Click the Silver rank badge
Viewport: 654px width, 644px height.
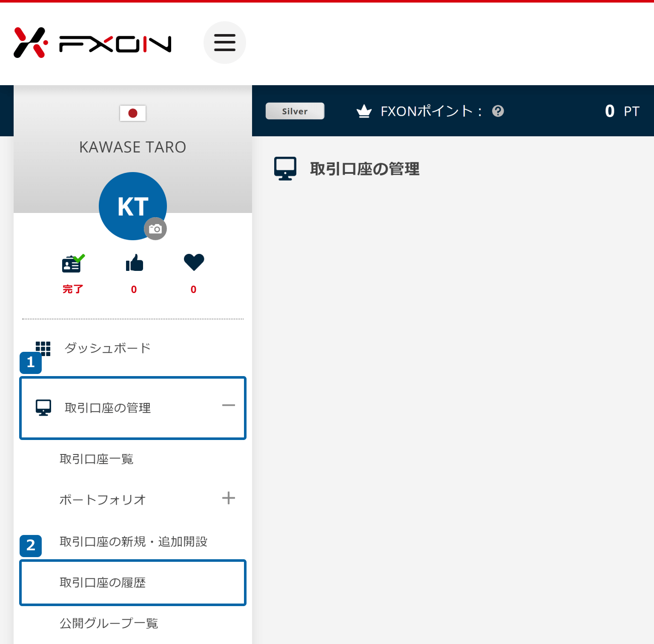click(295, 111)
